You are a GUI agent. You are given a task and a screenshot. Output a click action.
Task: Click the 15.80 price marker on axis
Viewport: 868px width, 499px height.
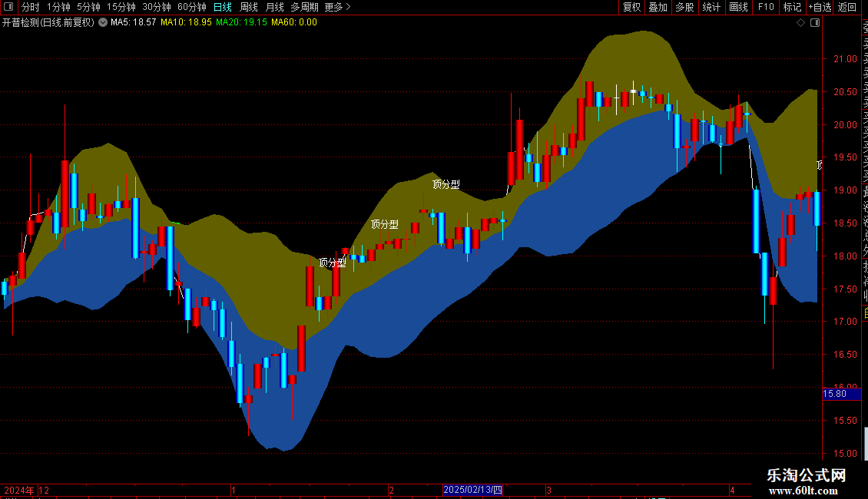[841, 394]
